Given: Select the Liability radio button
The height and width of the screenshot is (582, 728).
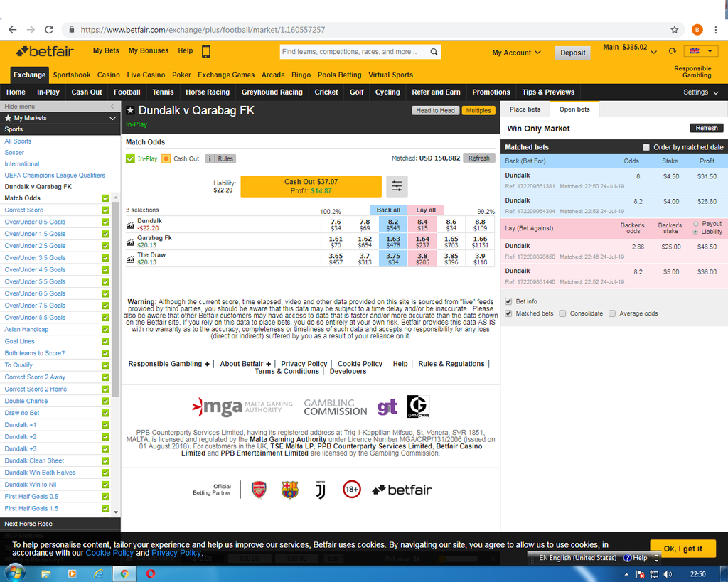Looking at the screenshot, I should click(x=695, y=232).
